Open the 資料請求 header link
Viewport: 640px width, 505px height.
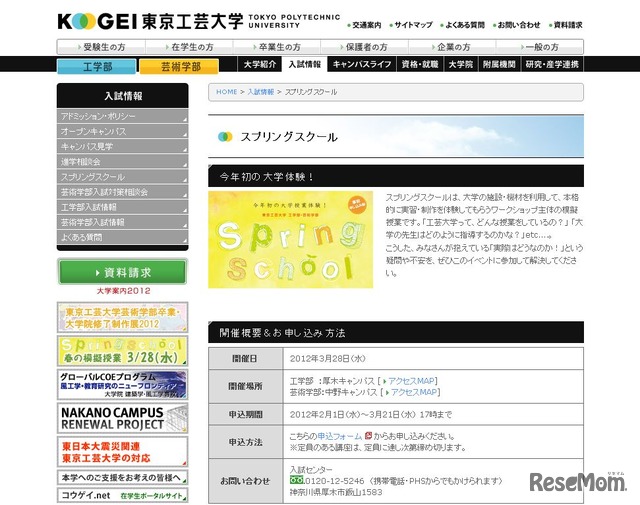(566, 25)
